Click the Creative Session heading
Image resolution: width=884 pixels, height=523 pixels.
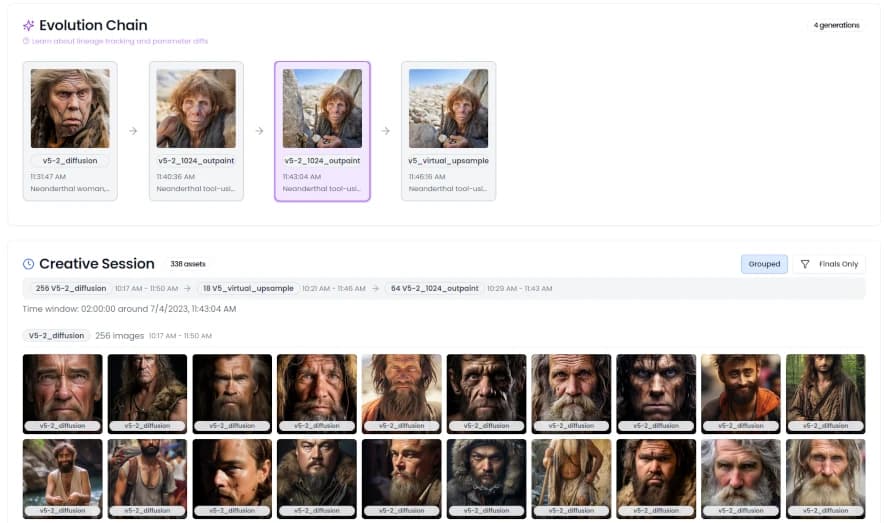tap(97, 264)
